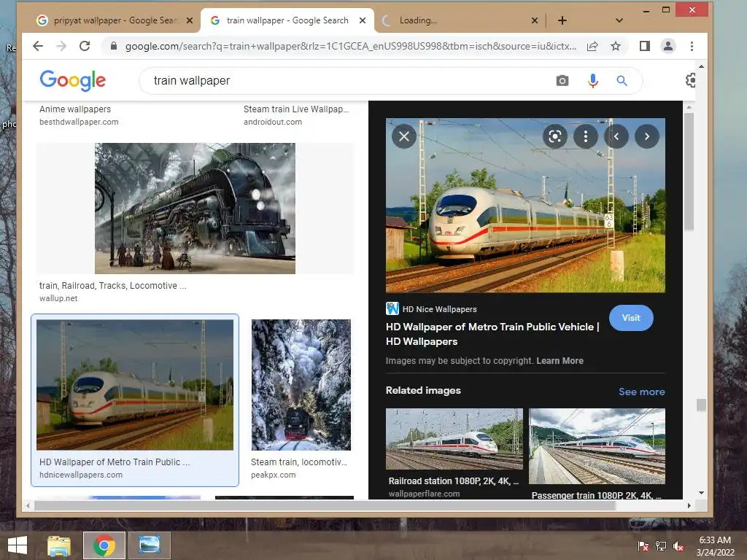Image resolution: width=747 pixels, height=560 pixels.
Task: Select the Metro Train result thumbnail
Action: tap(135, 385)
